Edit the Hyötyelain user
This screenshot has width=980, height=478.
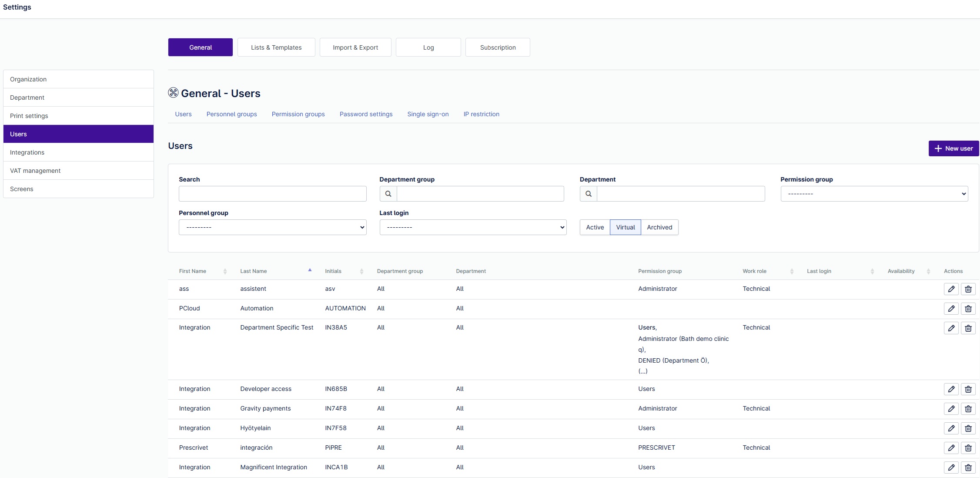[x=951, y=428]
